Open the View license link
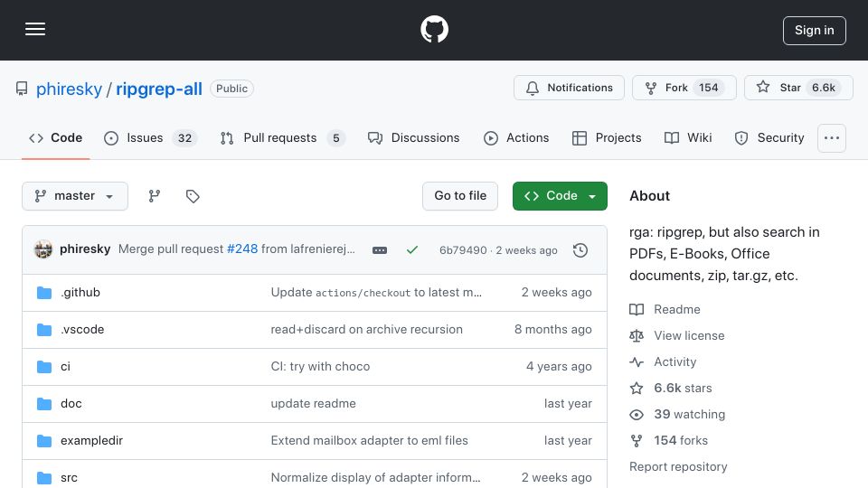The width and height of the screenshot is (868, 488). (677, 336)
